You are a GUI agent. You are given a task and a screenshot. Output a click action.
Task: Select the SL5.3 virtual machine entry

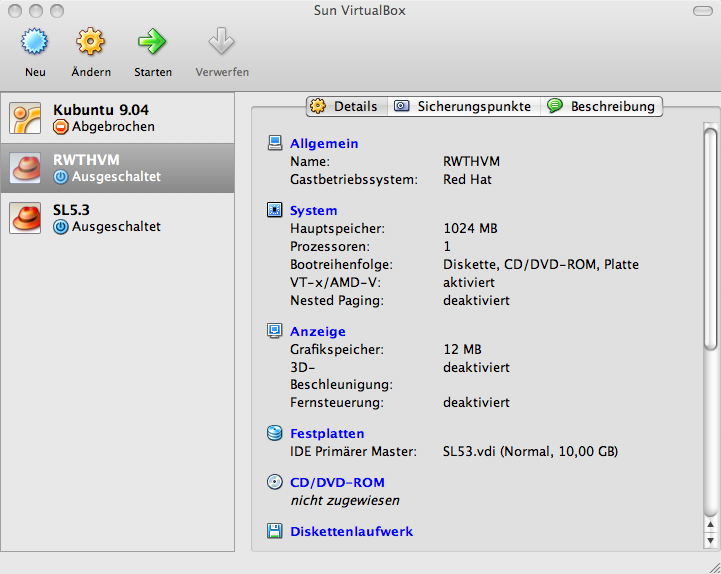[x=118, y=218]
